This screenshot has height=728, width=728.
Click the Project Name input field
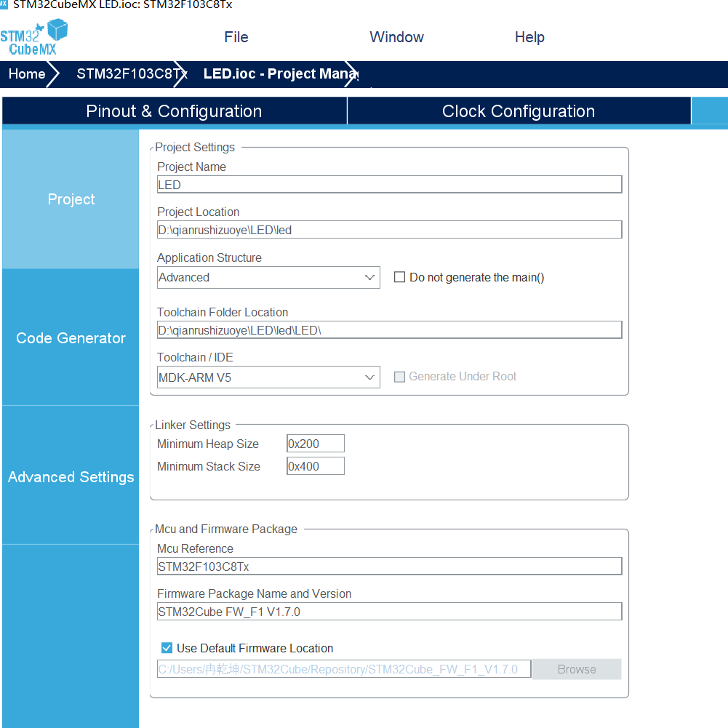coord(389,184)
